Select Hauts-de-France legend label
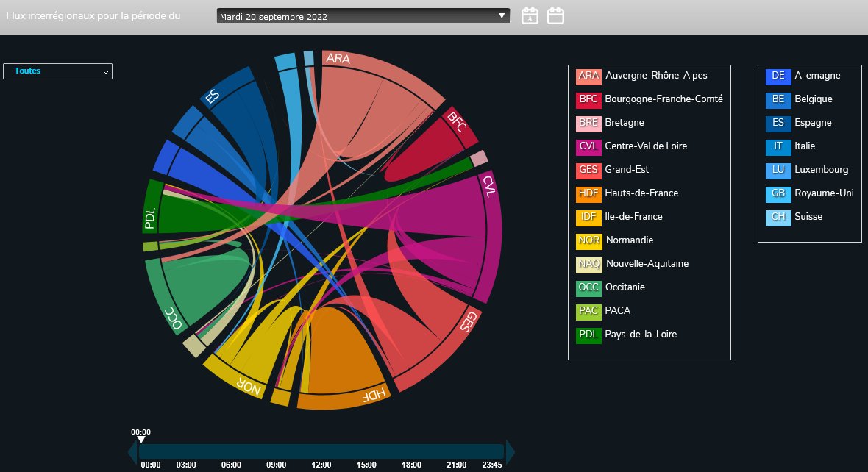The height and width of the screenshot is (472, 868). pos(641,193)
